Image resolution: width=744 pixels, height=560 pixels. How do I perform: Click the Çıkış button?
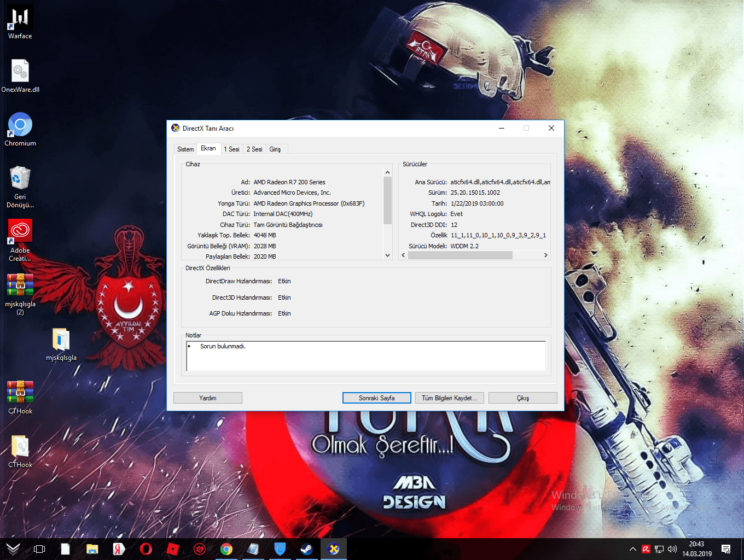(523, 398)
